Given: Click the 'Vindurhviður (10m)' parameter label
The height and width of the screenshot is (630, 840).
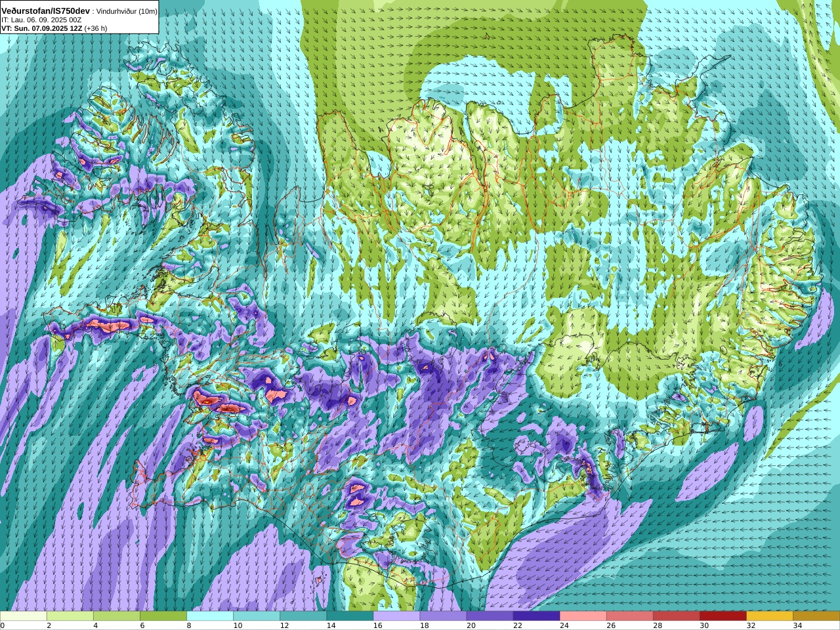Looking at the screenshot, I should 127,12.
